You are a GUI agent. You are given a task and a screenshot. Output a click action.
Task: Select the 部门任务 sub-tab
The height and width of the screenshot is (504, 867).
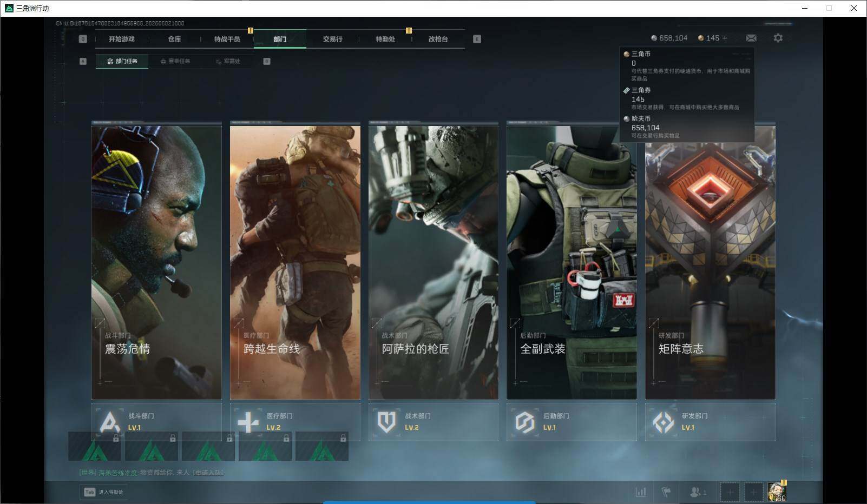[123, 61]
